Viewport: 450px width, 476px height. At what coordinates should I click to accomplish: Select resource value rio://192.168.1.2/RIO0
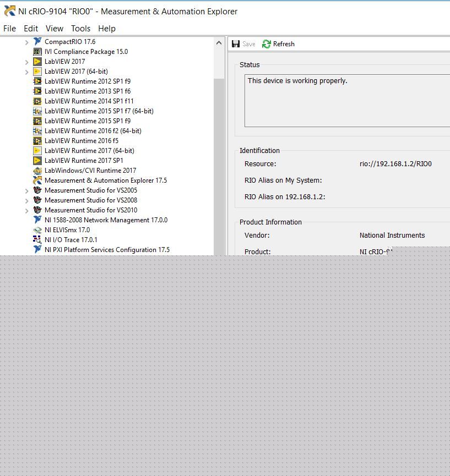point(395,164)
